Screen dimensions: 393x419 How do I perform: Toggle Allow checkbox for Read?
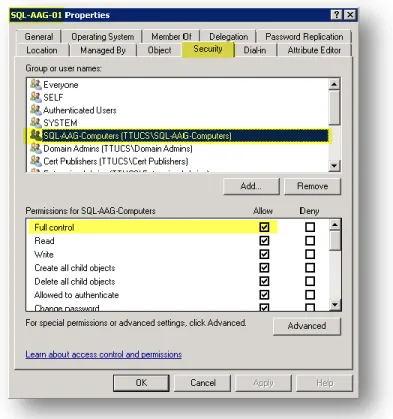(264, 241)
